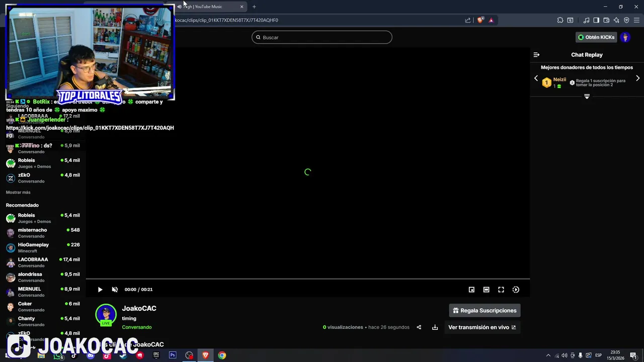Open HioGameplay Minecraft channel

click(x=43, y=248)
